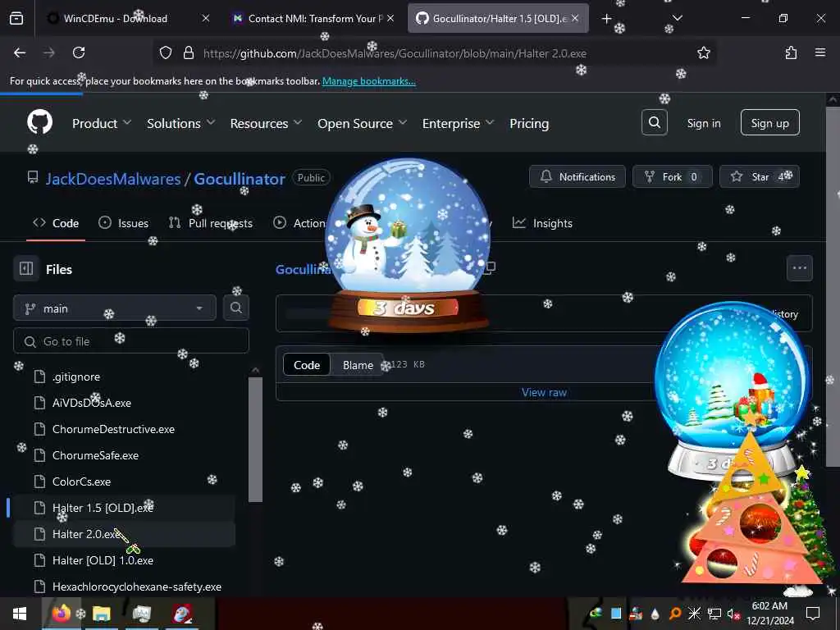Close the Contact NMI tab

[390, 19]
